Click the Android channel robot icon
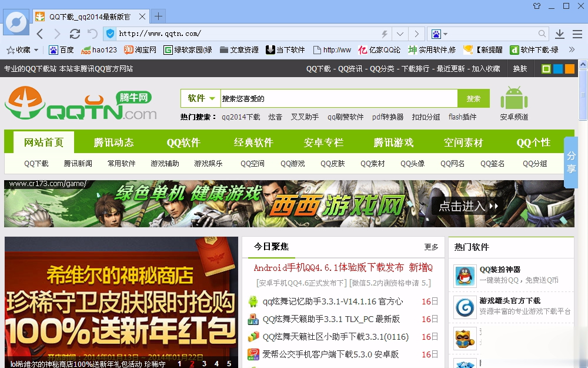The width and height of the screenshot is (588, 368). [x=514, y=98]
